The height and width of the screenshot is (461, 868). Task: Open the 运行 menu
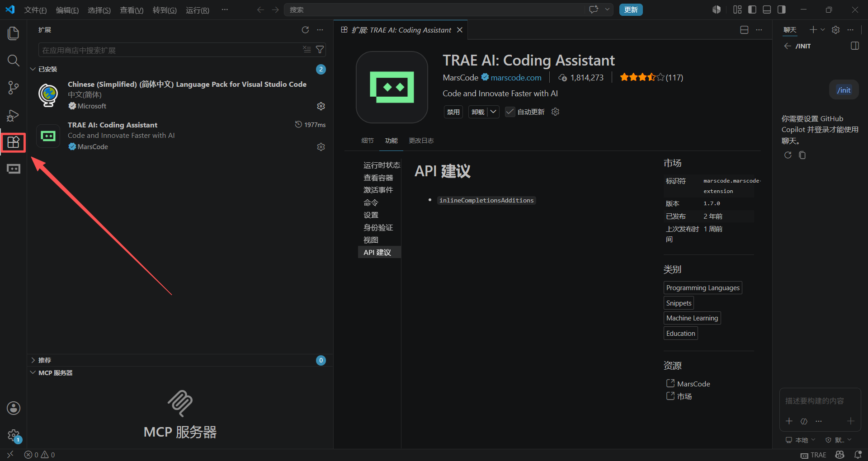(x=197, y=10)
